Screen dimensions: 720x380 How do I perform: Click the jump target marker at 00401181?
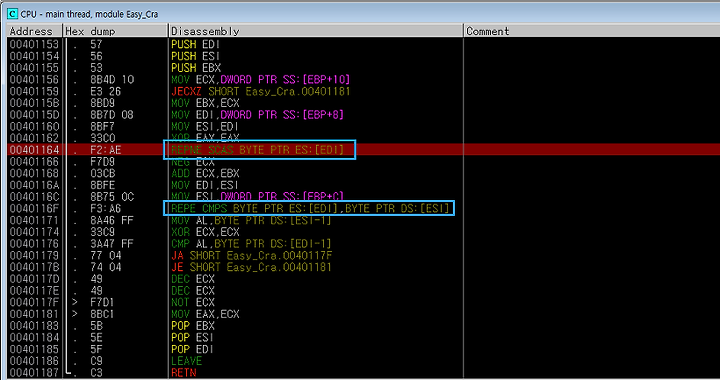pos(75,314)
